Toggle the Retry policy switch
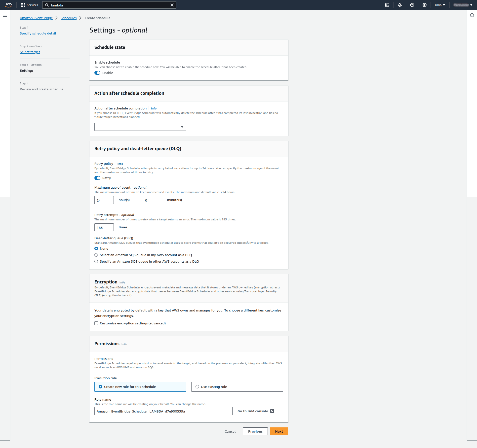Image resolution: width=477 pixels, height=448 pixels. coord(97,178)
